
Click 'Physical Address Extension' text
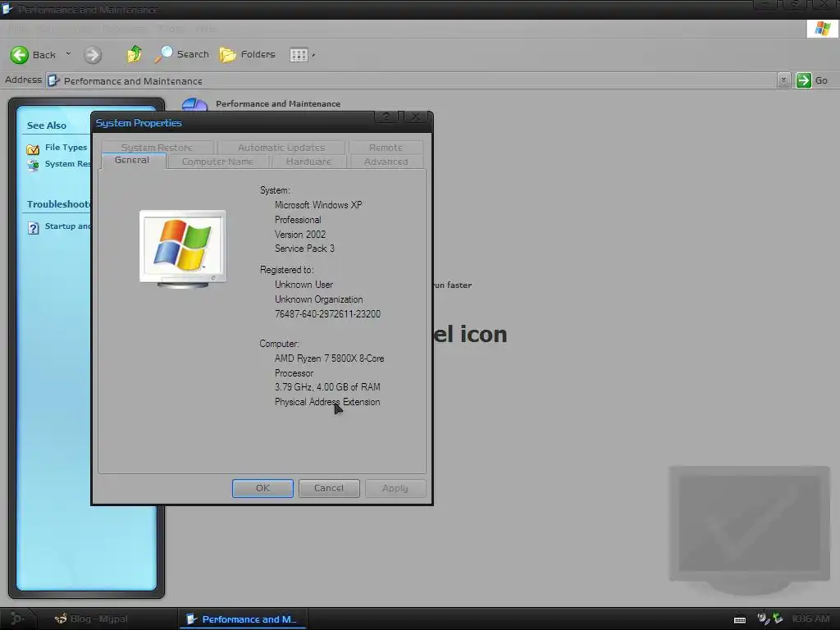(327, 402)
